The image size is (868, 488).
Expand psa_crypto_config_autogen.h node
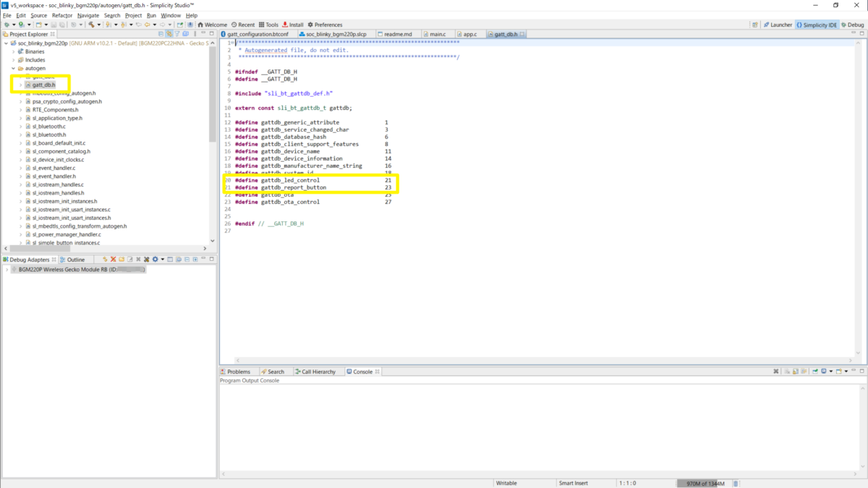21,101
